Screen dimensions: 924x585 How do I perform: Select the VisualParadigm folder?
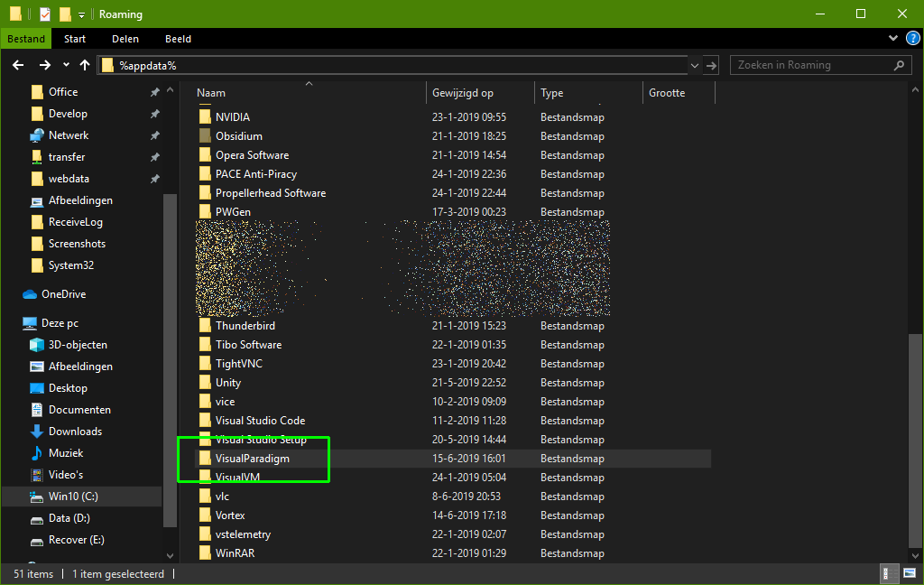pyautogui.click(x=453, y=459)
